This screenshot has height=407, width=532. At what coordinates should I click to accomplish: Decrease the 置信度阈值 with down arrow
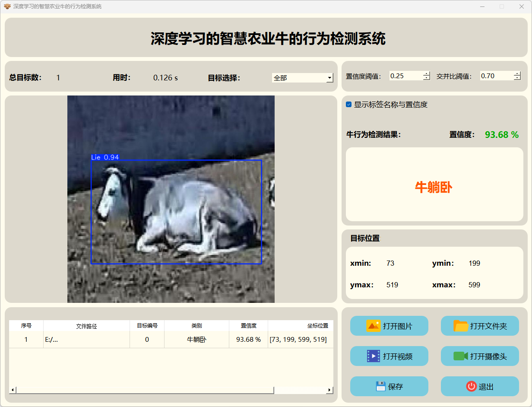click(x=427, y=78)
